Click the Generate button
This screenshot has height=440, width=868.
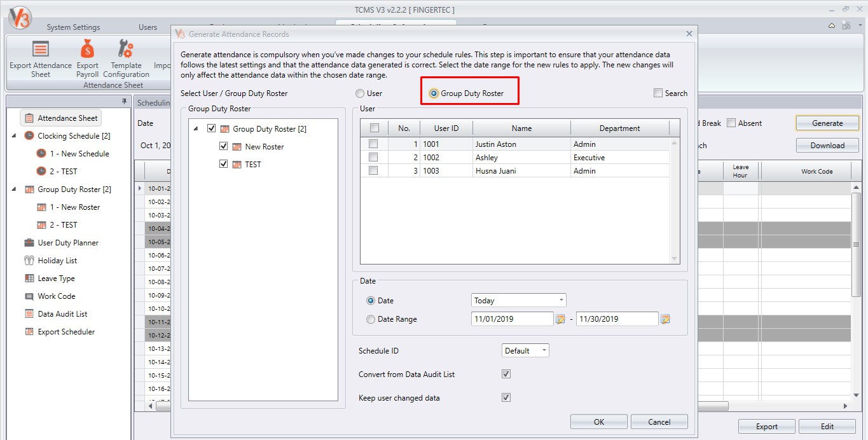[x=827, y=123]
